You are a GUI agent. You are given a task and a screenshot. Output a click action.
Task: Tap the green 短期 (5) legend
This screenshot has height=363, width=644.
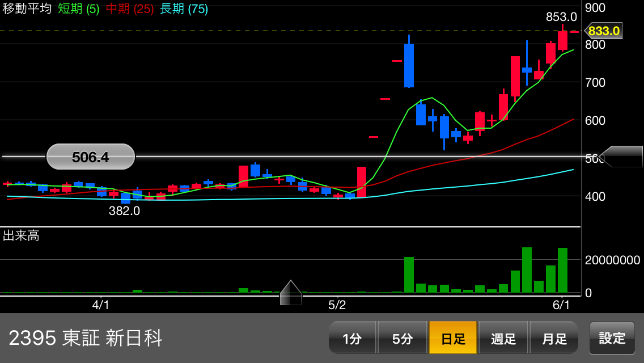click(78, 9)
